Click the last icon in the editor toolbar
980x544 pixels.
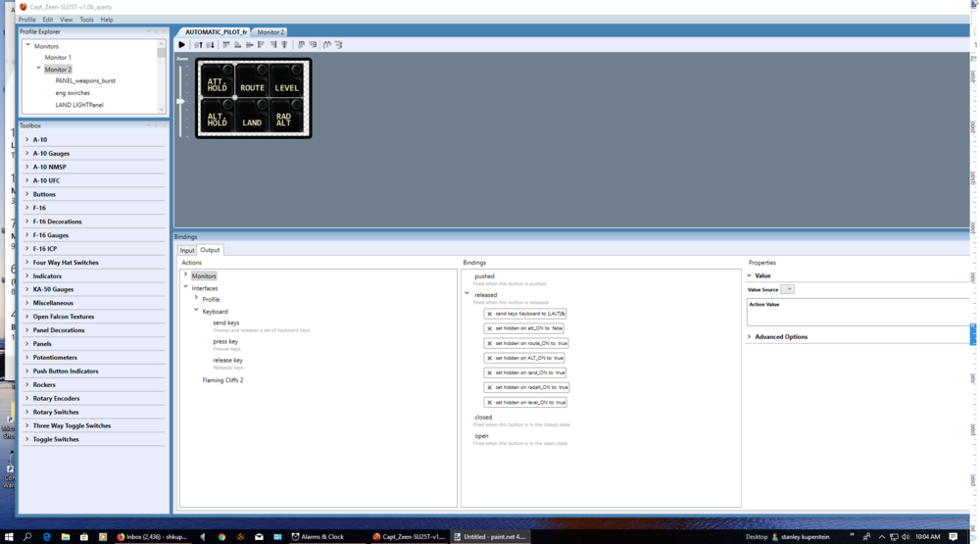[339, 45]
